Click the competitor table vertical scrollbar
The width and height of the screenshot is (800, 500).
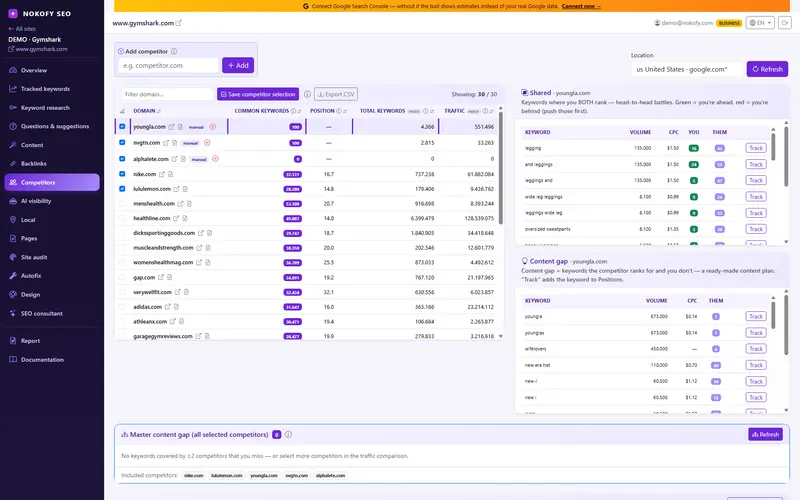coord(501,168)
